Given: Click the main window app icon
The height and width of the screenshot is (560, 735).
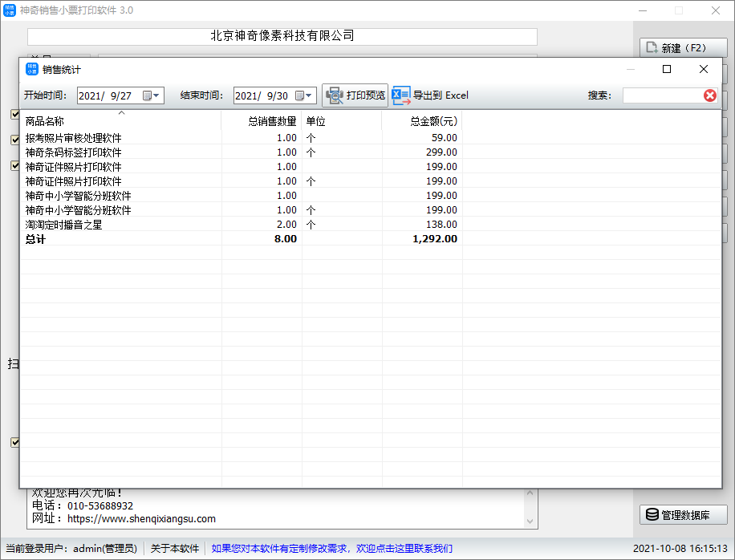Looking at the screenshot, I should [10, 10].
